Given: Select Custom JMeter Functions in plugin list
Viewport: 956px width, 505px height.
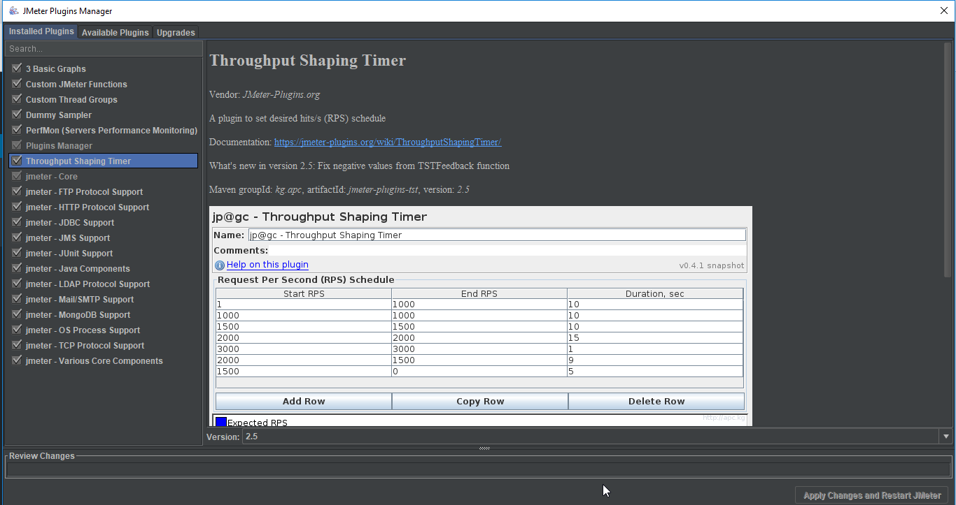Looking at the screenshot, I should click(x=104, y=84).
